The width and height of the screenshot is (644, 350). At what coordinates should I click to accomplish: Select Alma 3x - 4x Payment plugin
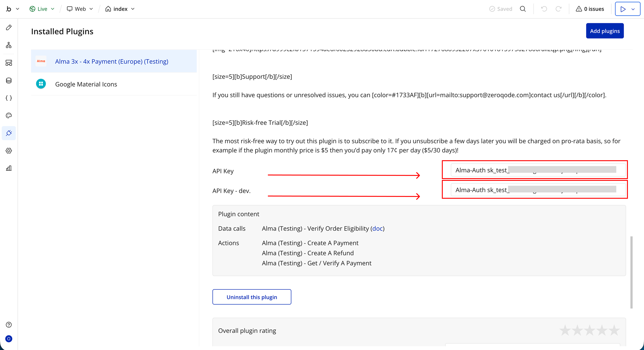pos(112,61)
